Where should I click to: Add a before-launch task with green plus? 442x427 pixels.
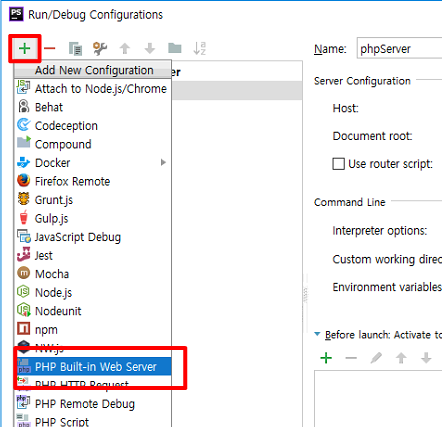click(326, 358)
